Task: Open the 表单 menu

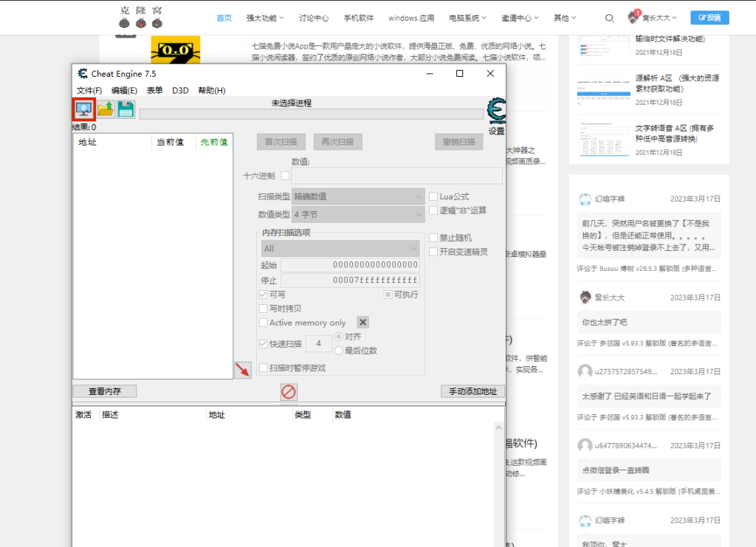Action: click(x=155, y=91)
